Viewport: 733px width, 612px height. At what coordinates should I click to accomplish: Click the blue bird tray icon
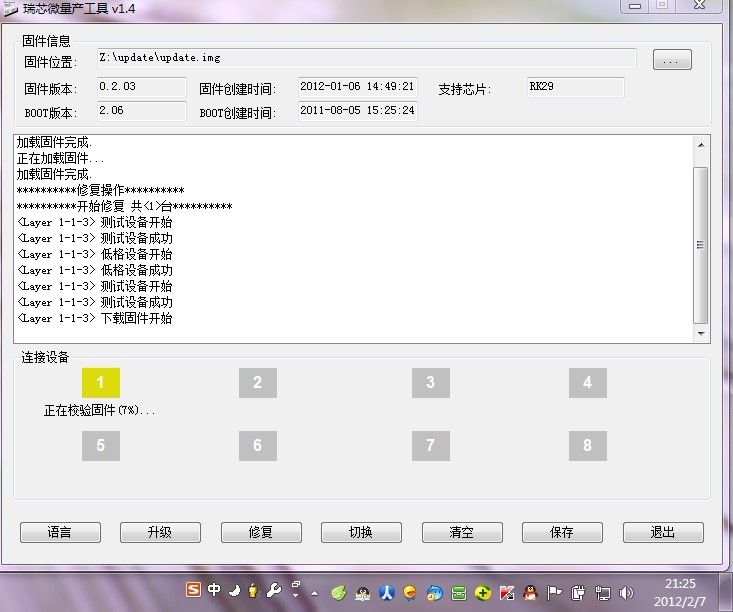click(x=434, y=593)
